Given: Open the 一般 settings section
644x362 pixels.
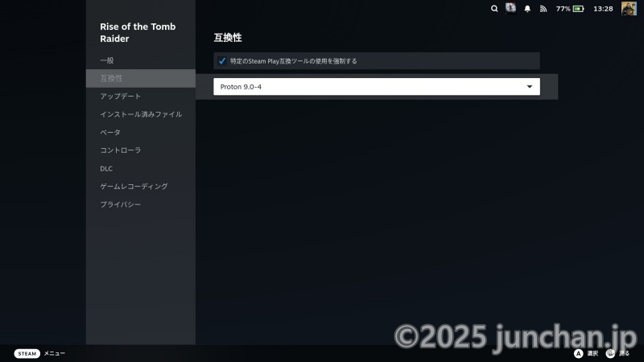Looking at the screenshot, I should click(140, 60).
